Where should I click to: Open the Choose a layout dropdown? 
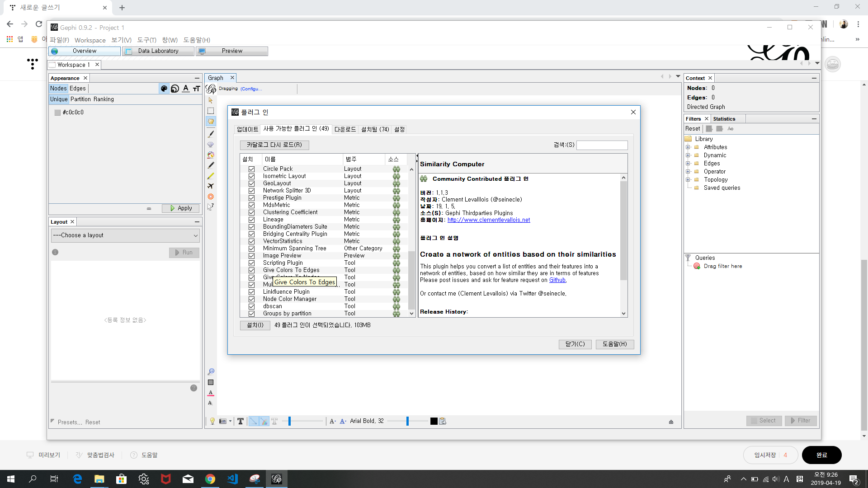[125, 235]
